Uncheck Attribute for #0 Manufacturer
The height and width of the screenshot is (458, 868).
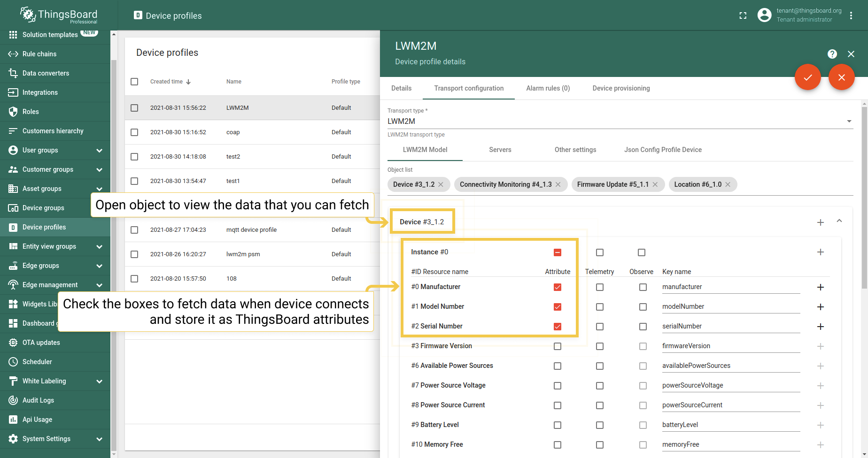[558, 287]
